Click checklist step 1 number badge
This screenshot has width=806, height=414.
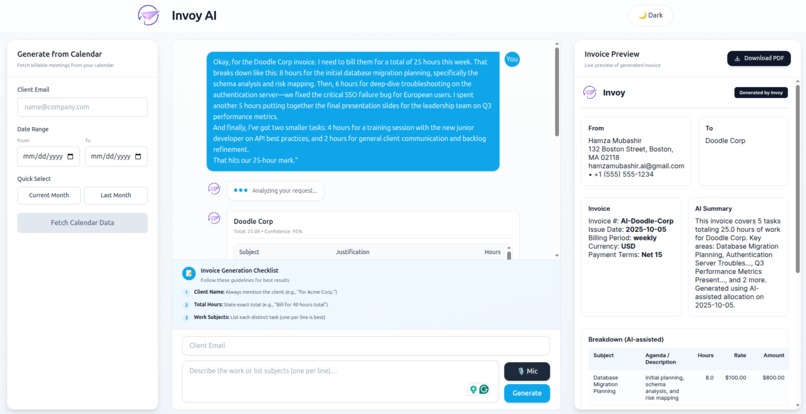point(187,292)
